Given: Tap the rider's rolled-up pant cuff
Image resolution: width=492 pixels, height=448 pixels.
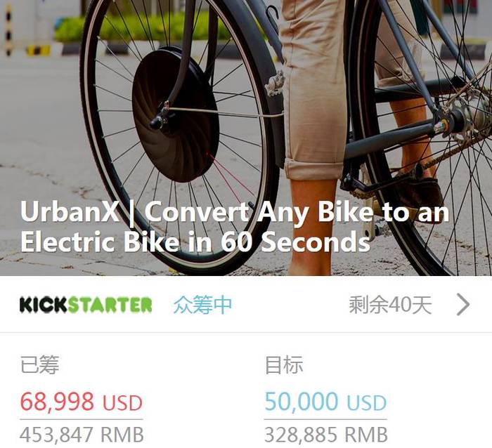Looking at the screenshot, I should pyautogui.click(x=313, y=169).
